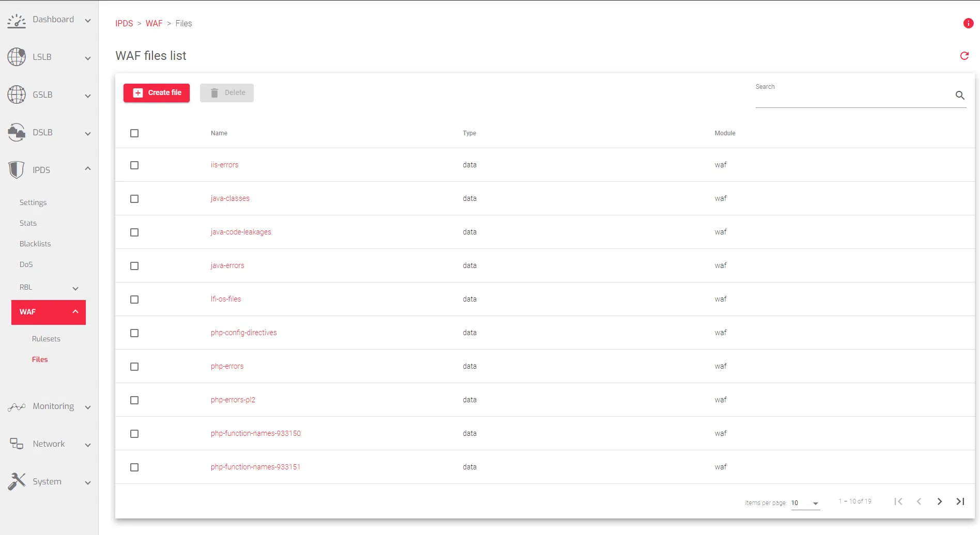Viewport: 980px width, 535px height.
Task: Tick the php-errors file checkbox
Action: (x=134, y=367)
